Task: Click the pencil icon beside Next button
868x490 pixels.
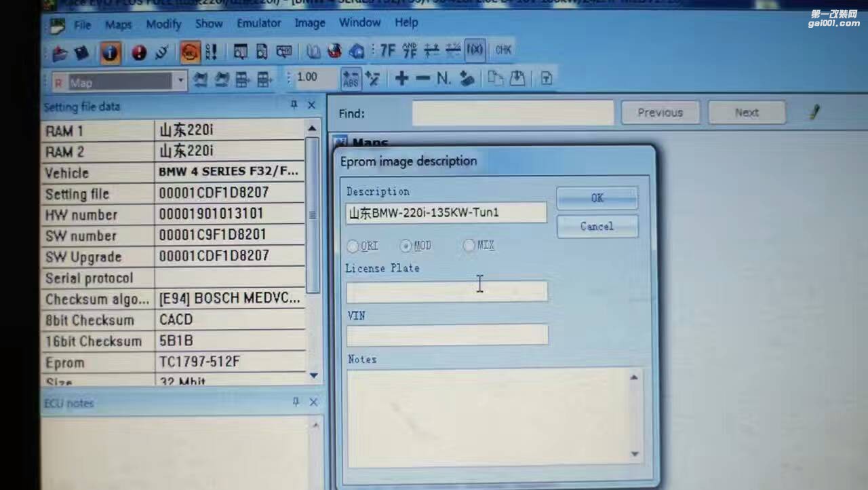Action: pyautogui.click(x=814, y=112)
